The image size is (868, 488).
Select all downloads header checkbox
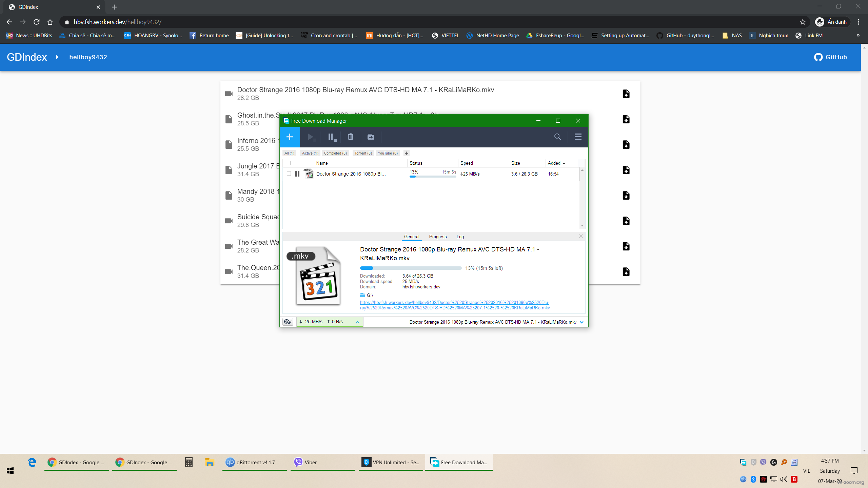coord(289,163)
